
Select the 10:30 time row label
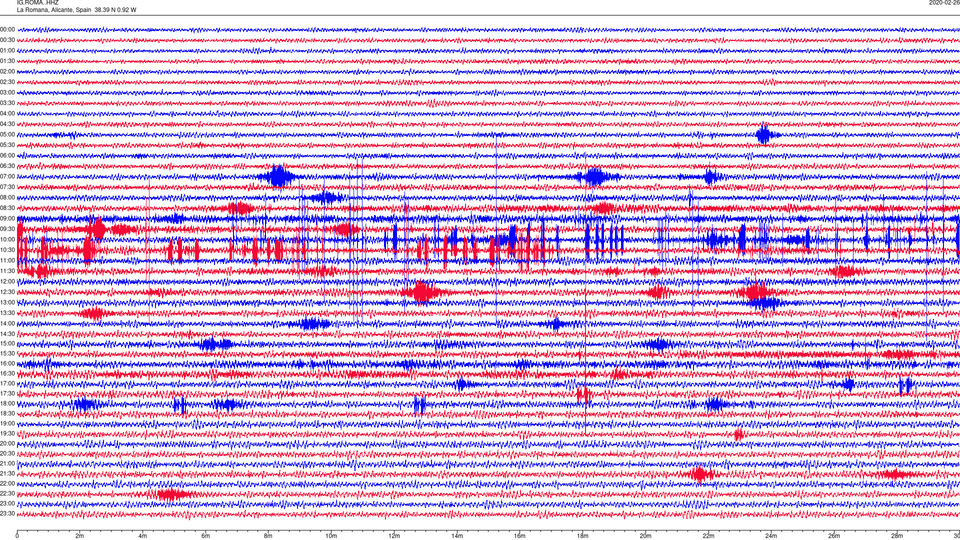tap(7, 250)
